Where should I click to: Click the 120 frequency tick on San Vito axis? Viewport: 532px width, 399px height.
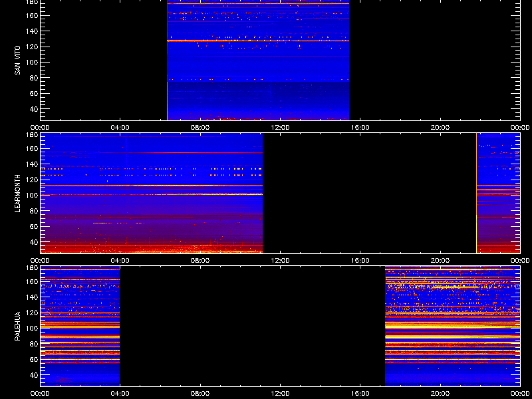(32, 47)
